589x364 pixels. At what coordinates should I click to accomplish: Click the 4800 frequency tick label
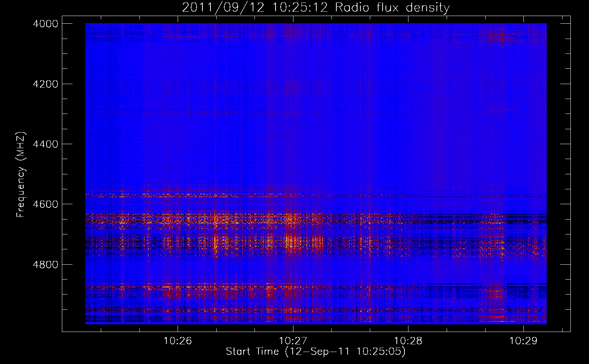(x=46, y=264)
